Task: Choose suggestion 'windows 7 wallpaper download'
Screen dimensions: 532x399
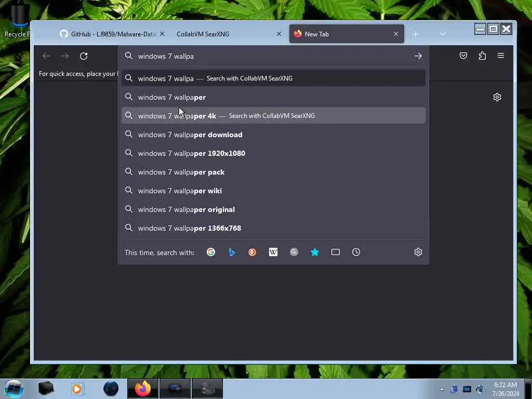Action: [x=273, y=135]
